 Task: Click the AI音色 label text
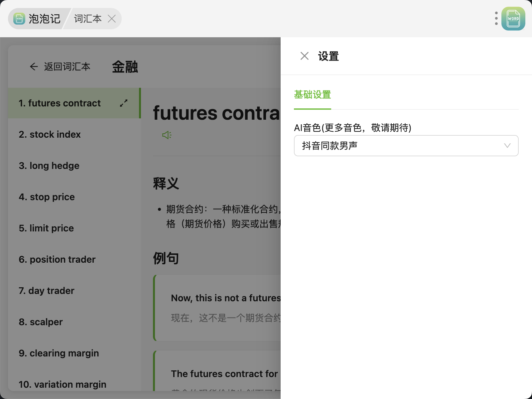(352, 128)
